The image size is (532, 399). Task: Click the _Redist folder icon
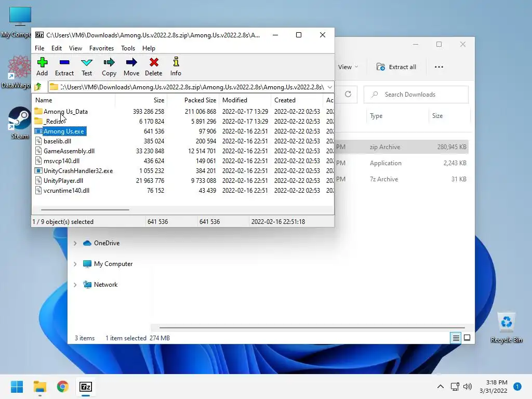click(x=38, y=121)
